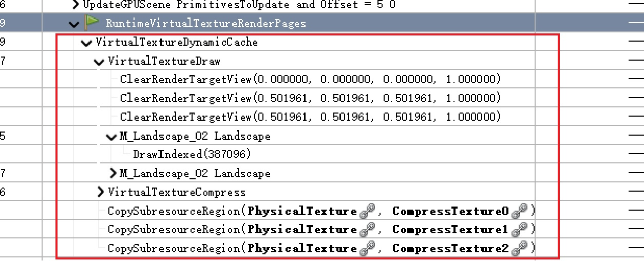Open PhysicalTexture name in the CompressTexture1 row
644x261 pixels.
pos(302,230)
